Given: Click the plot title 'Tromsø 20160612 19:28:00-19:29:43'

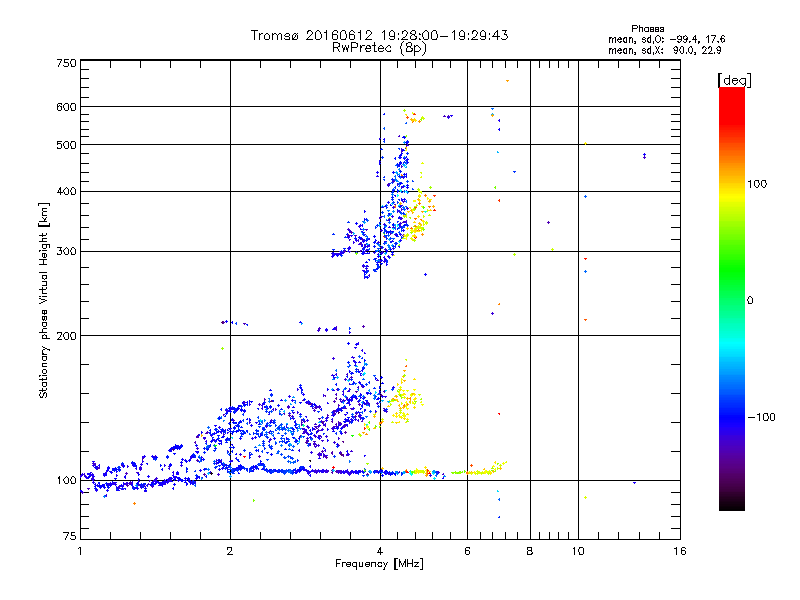Looking at the screenshot, I should point(379,35).
